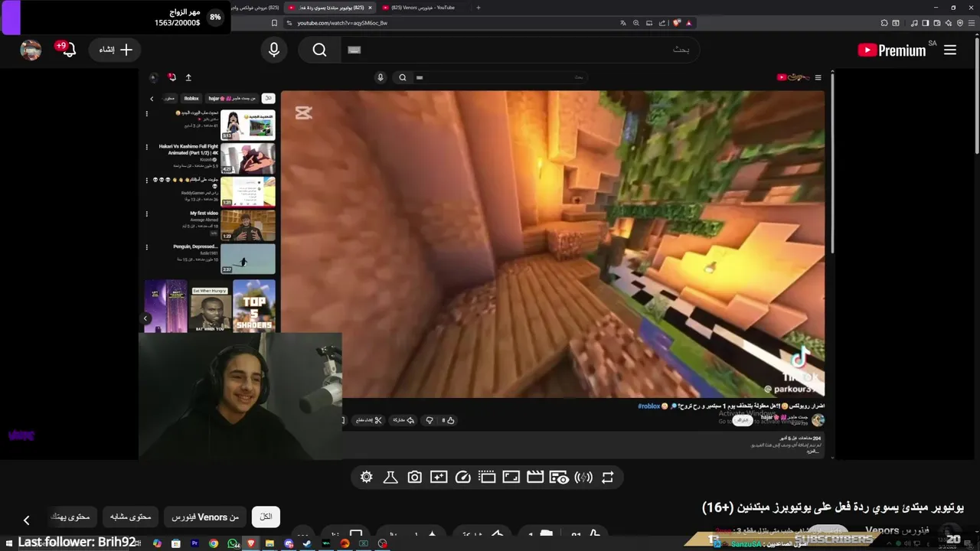Toggle the eye visibility icon in floating toolbar
980x551 pixels.
coord(560,477)
